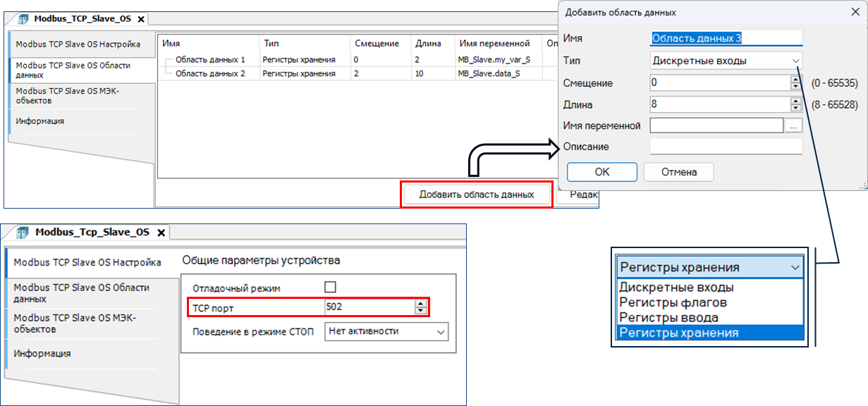Image resolution: width=868 pixels, height=406 pixels.
Task: Close the Modbus_TCP_Slave_OS tab at top
Action: (141, 20)
